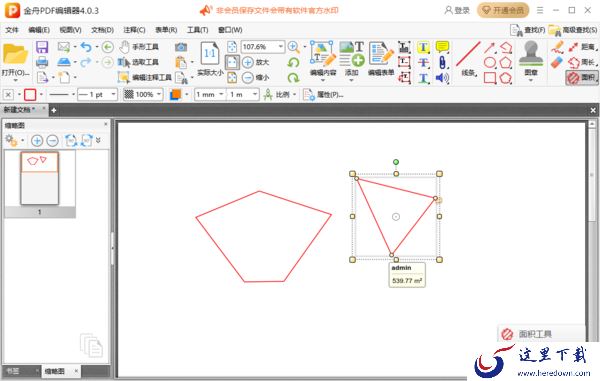Toggle the Area (面积) measuring tool
Viewport: 600px width, 381px height.
coord(582,78)
